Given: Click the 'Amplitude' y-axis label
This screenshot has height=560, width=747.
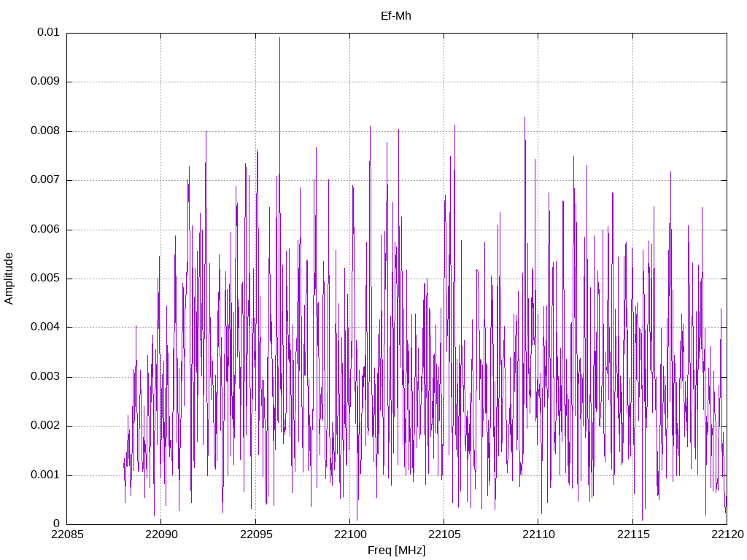Looking at the screenshot, I should (x=9, y=279).
